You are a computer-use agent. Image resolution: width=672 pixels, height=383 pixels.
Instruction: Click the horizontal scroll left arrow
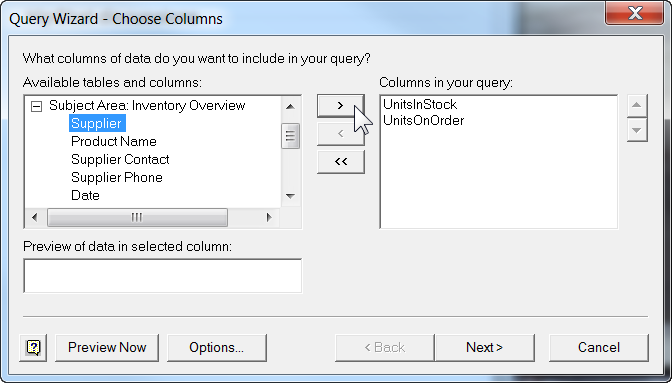[35, 218]
